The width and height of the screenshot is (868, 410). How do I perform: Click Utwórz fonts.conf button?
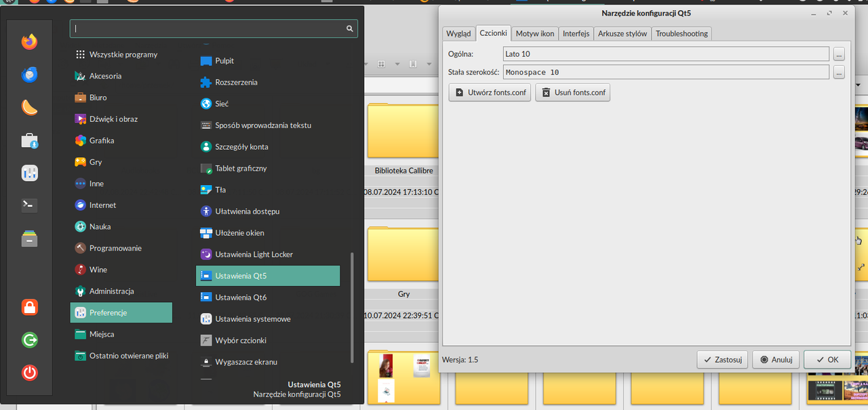[x=490, y=92]
